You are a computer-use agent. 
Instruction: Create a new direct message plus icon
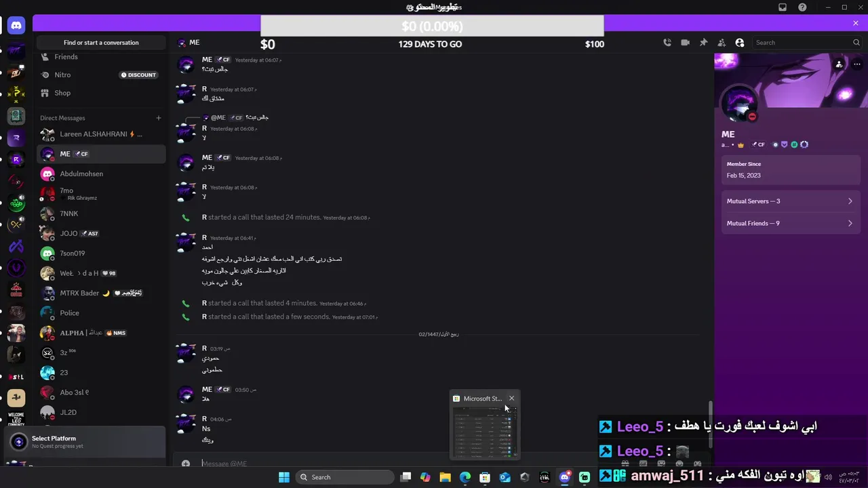159,118
